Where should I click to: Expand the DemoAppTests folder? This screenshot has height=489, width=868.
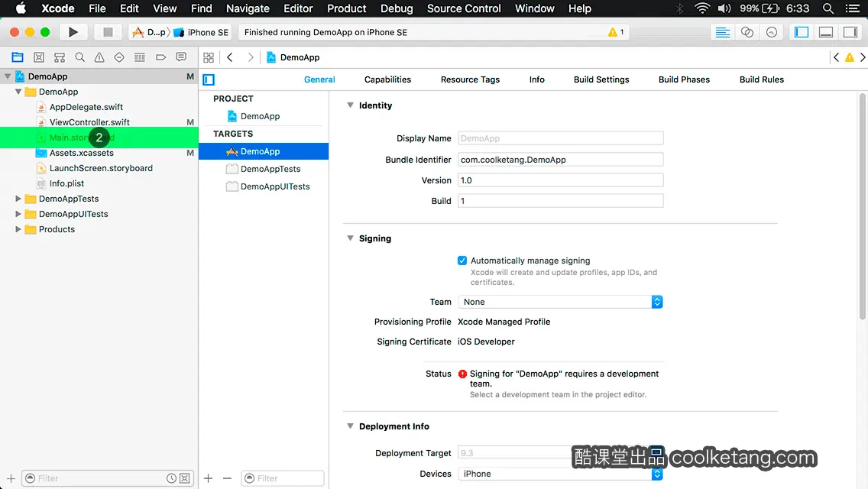[x=18, y=198]
